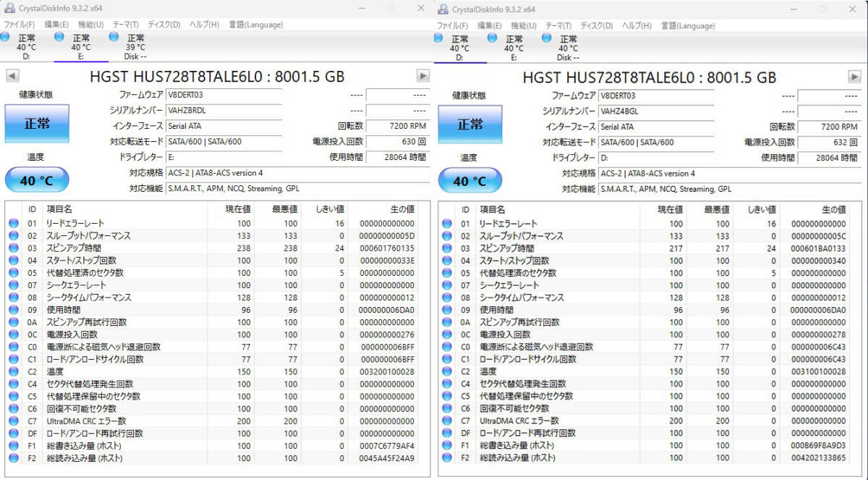Click the status circle beside row F1 総書き込み量 in the left window

(x=13, y=446)
